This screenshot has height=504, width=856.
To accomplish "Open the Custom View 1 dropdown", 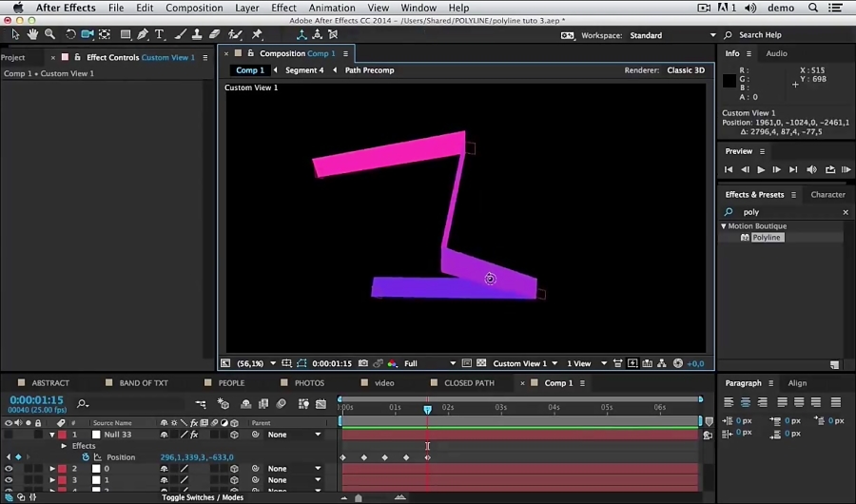I will coord(525,363).
